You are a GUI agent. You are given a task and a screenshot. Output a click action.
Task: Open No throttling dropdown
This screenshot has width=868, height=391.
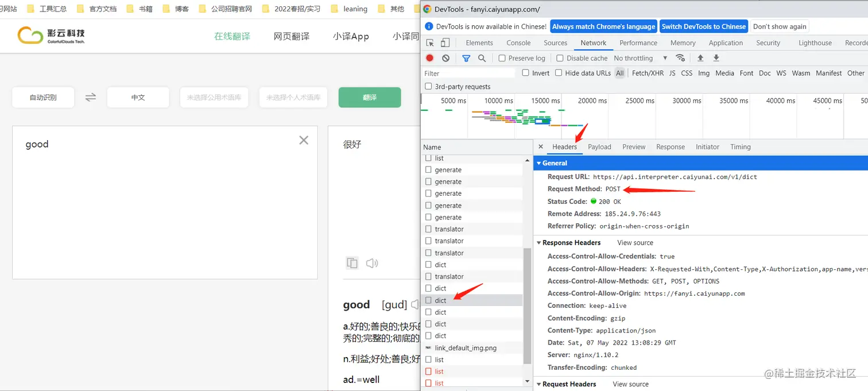(x=640, y=58)
